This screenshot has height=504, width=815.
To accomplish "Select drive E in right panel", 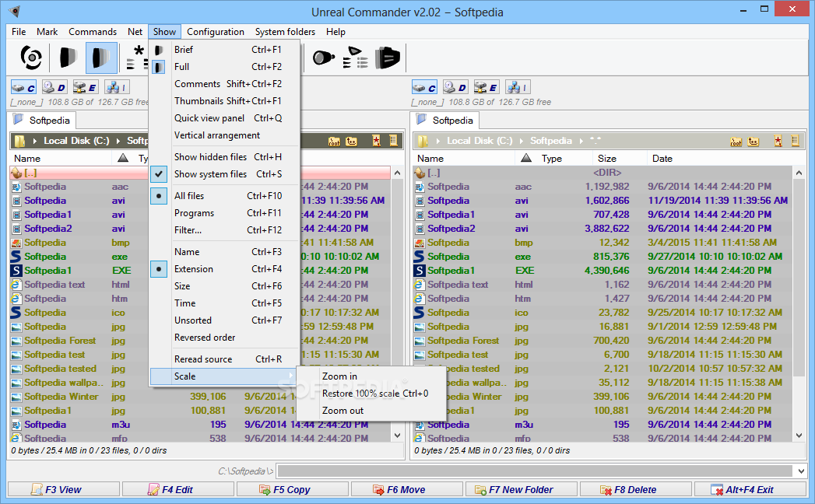I will (x=486, y=87).
